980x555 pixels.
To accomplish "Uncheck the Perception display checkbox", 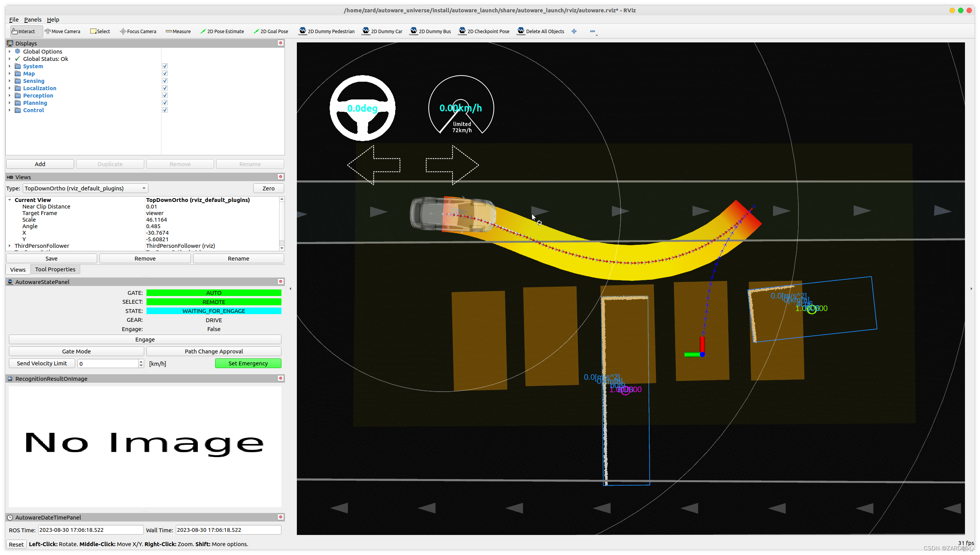I will click(165, 96).
